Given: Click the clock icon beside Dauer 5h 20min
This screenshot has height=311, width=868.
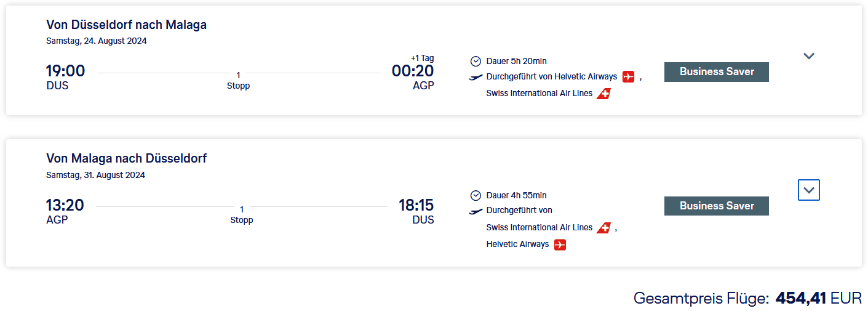Looking at the screenshot, I should (x=476, y=61).
